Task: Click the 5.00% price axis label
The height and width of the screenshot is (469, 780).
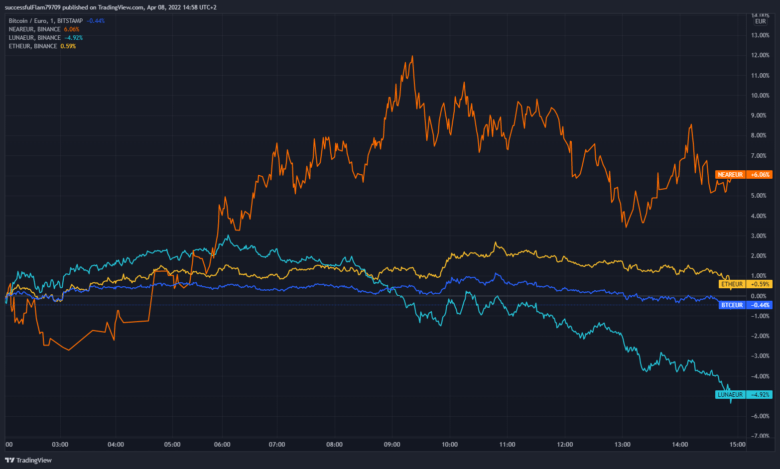Action: pyautogui.click(x=760, y=195)
